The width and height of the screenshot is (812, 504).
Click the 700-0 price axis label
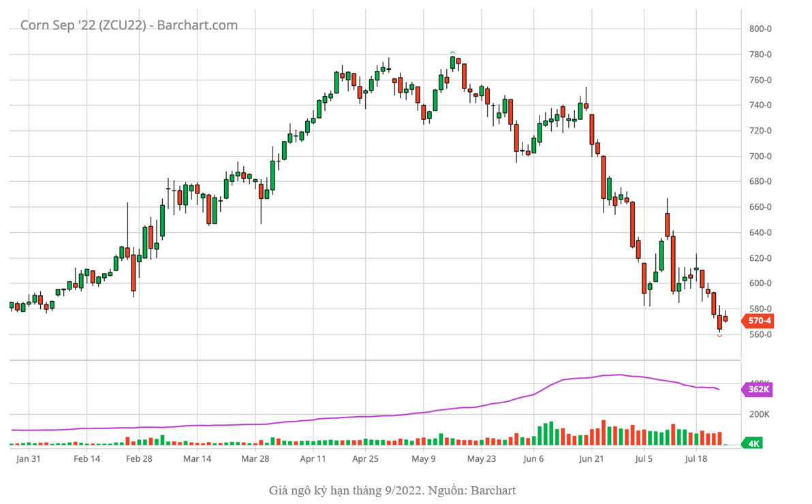click(760, 156)
